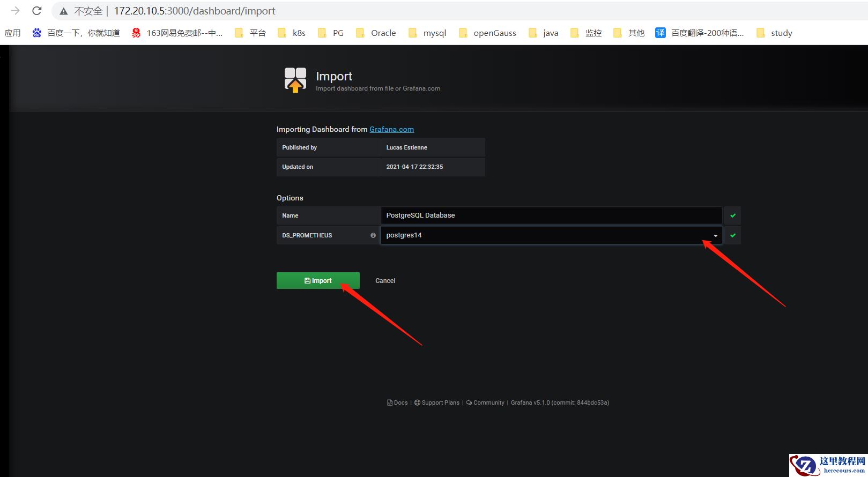Screen dimensions: 868x477
Task: Click the DS_PROMETHEUS info icon
Action: click(x=373, y=235)
